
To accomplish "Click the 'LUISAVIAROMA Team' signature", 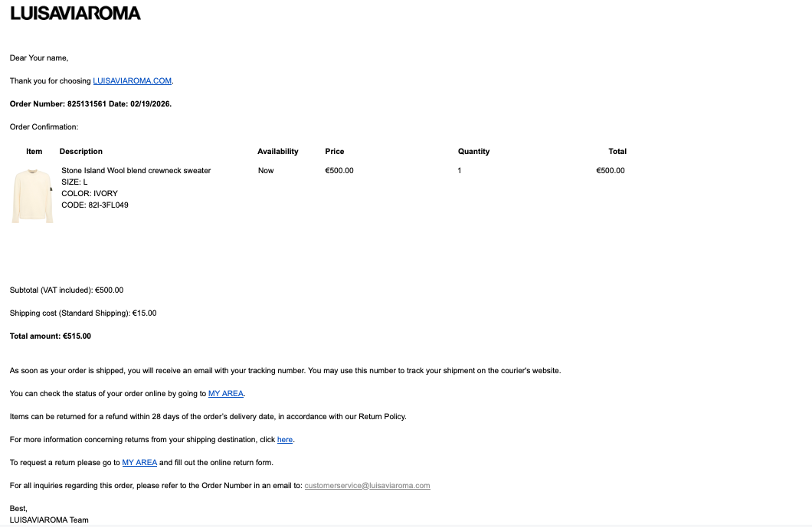I will [49, 520].
